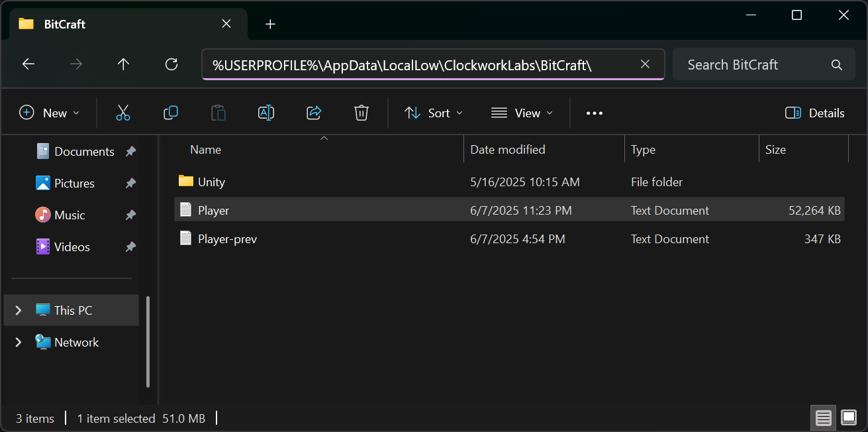Toggle the Details pane
The height and width of the screenshot is (432, 868).
(x=815, y=113)
